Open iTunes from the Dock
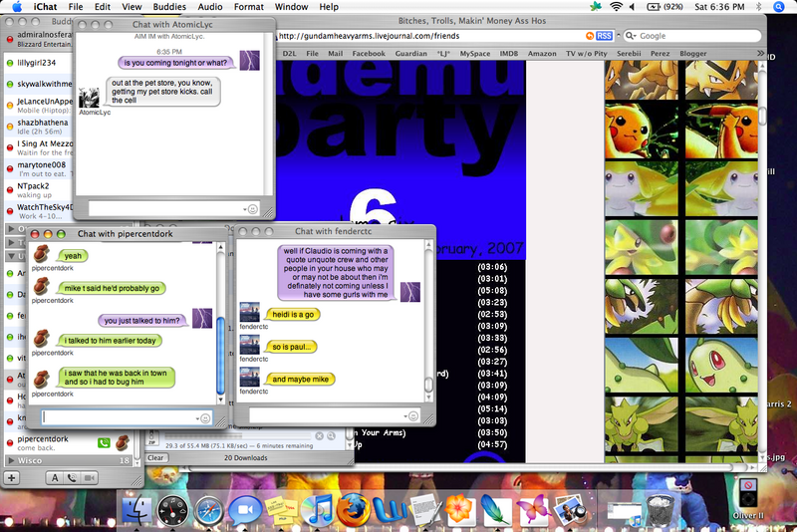This screenshot has height=532, width=797. tap(317, 510)
